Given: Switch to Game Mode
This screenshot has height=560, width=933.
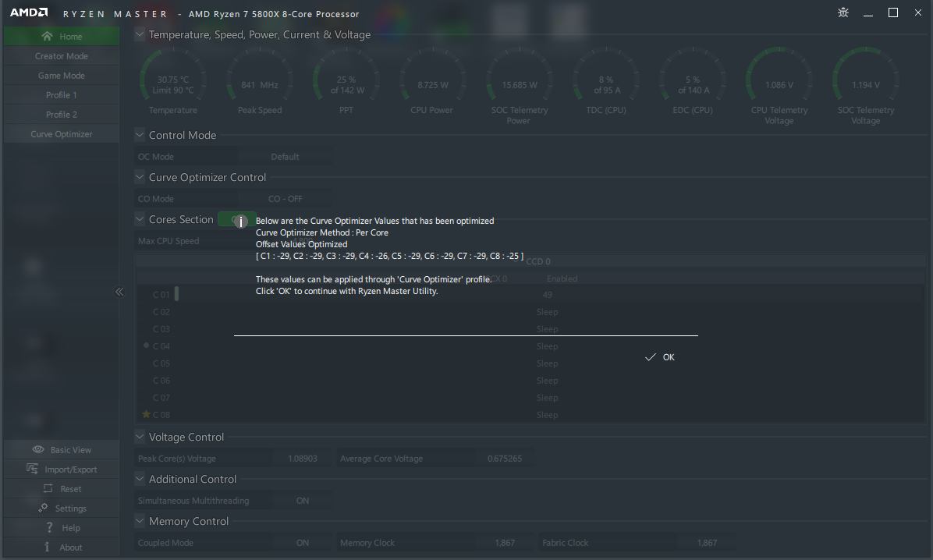Looking at the screenshot, I should click(x=62, y=76).
